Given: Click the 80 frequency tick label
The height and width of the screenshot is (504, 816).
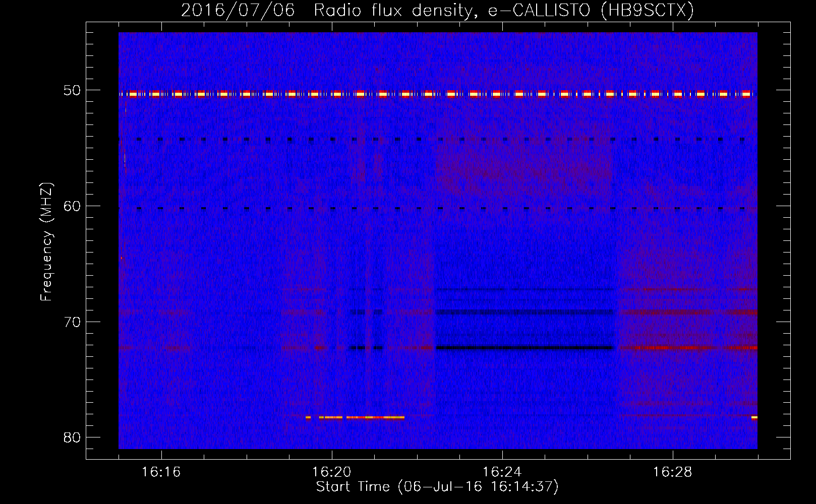Looking at the screenshot, I should pyautogui.click(x=72, y=437).
